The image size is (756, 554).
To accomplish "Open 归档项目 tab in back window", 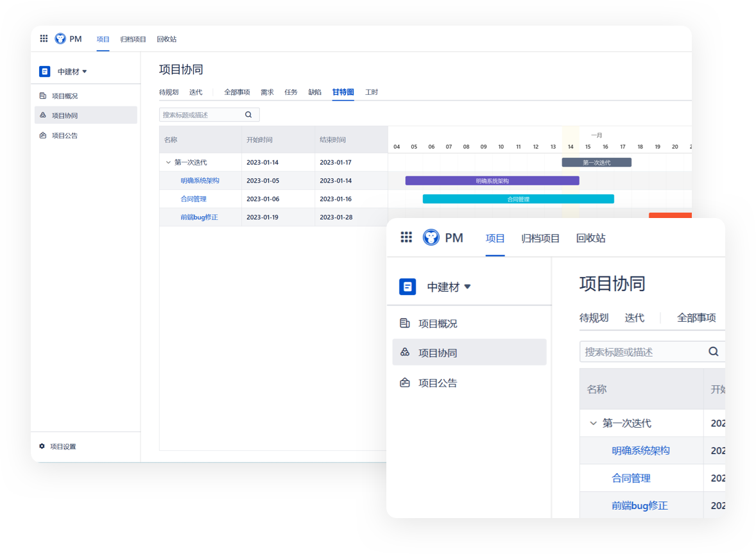I will pos(133,39).
